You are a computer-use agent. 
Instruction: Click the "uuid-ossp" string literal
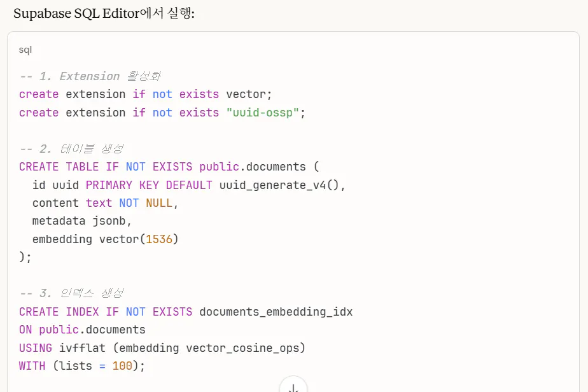coord(262,113)
